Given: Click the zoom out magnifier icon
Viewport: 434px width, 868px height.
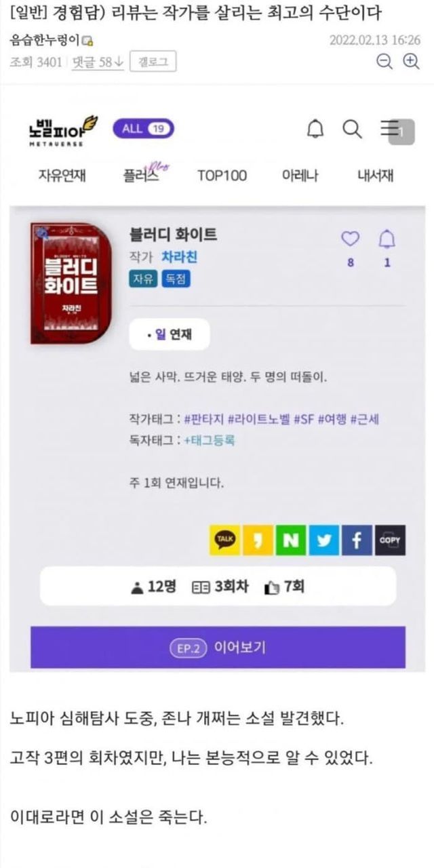Looking at the screenshot, I should tap(385, 62).
